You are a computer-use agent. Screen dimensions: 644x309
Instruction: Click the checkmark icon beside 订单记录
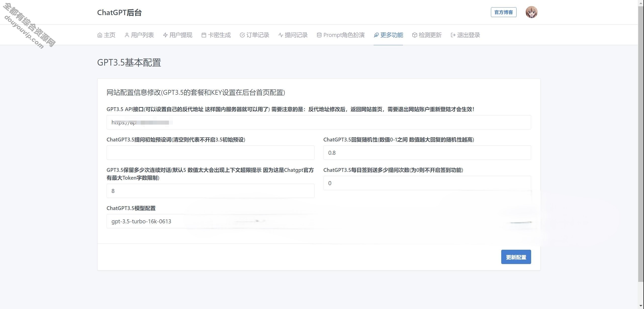(242, 35)
